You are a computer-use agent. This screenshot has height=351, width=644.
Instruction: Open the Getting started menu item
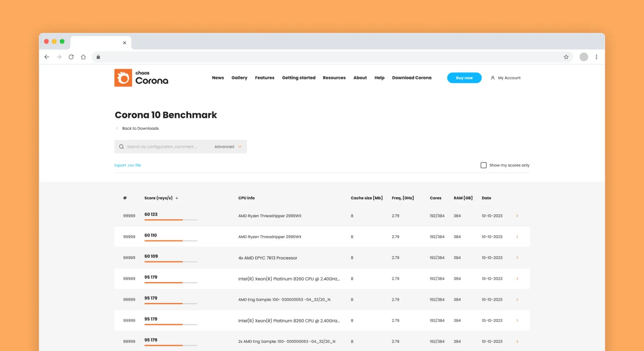(299, 78)
